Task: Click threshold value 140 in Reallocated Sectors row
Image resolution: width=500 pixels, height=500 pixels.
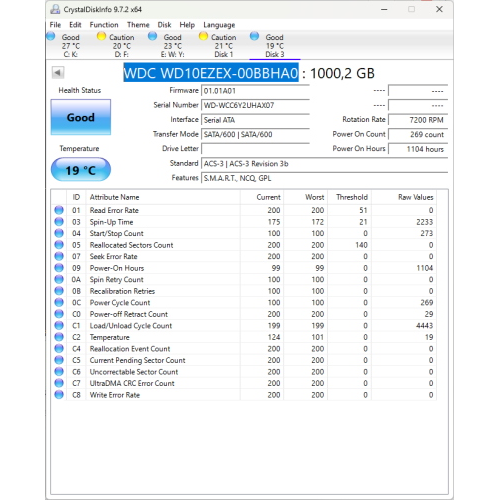Action: [x=361, y=245]
